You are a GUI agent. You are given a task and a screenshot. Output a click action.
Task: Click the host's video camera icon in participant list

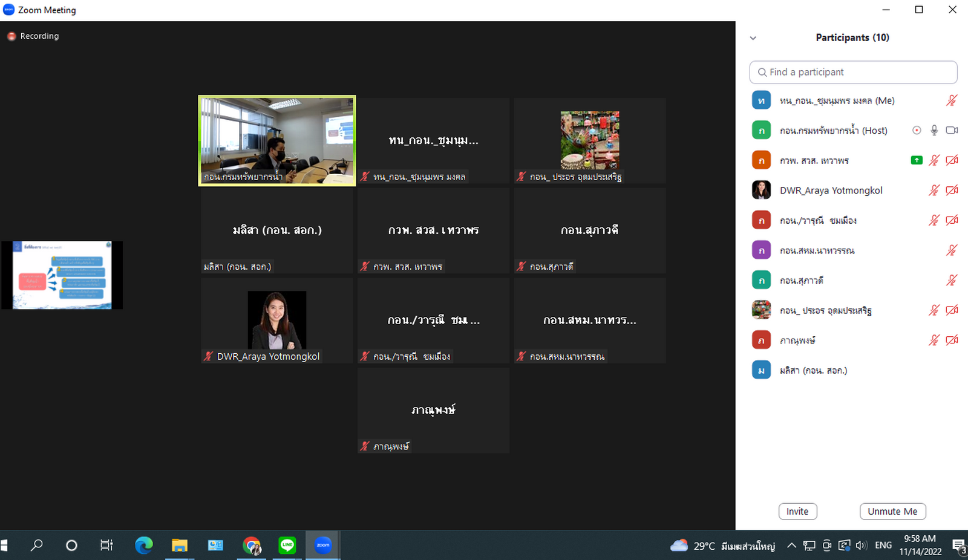coord(952,131)
